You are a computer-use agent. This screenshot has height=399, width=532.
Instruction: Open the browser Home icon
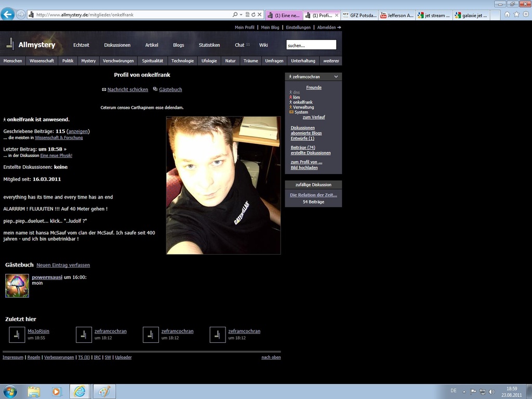point(507,14)
